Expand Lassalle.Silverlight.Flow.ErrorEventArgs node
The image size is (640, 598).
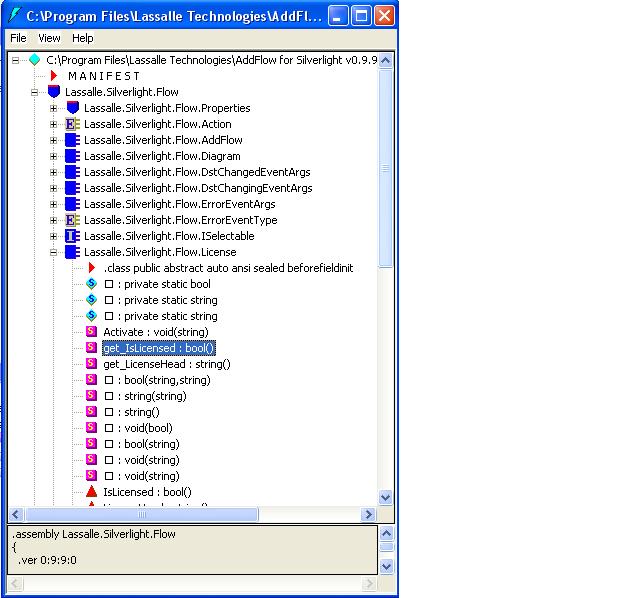[x=53, y=204]
